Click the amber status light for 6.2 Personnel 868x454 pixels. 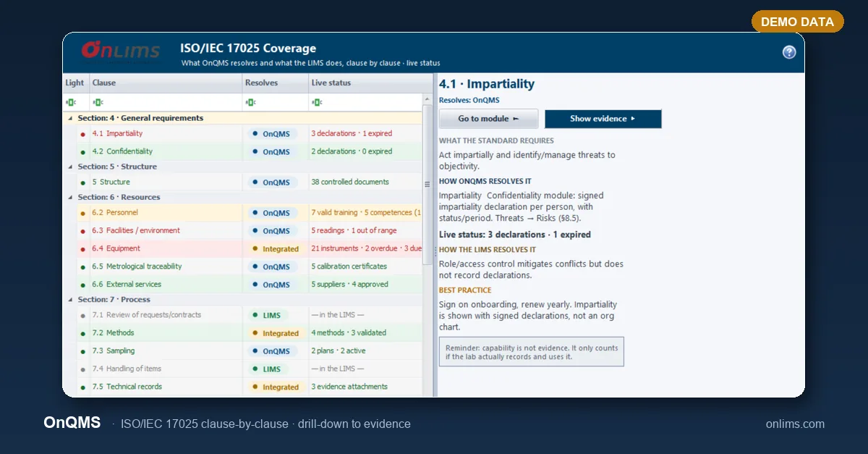83,213
